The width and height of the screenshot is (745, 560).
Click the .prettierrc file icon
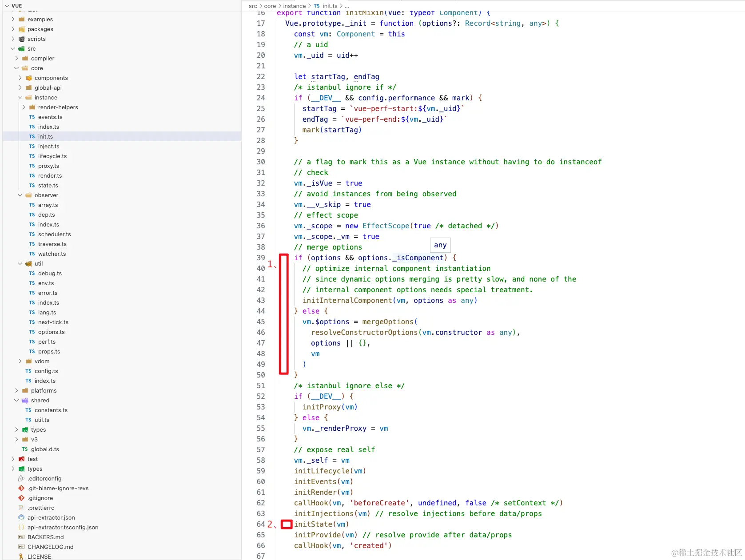coord(21,508)
